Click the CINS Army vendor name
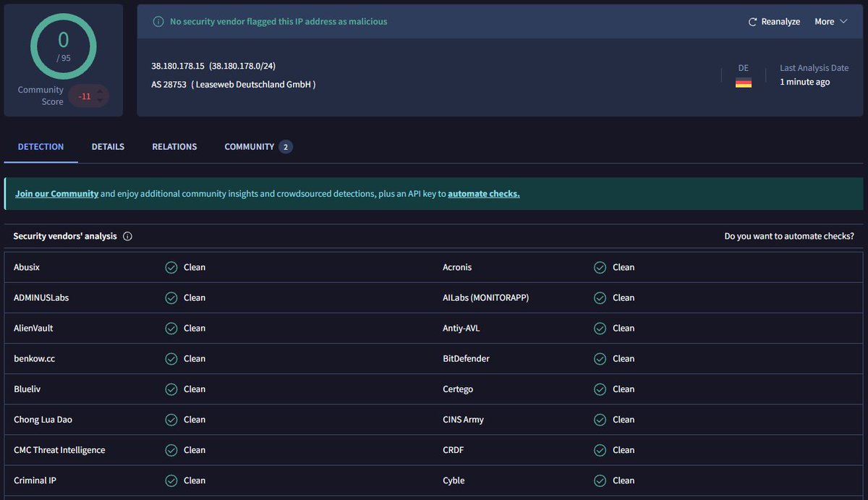 (463, 420)
